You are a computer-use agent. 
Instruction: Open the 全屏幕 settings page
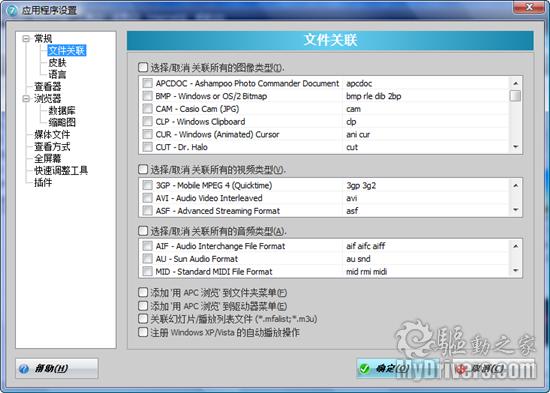pyautogui.click(x=48, y=158)
